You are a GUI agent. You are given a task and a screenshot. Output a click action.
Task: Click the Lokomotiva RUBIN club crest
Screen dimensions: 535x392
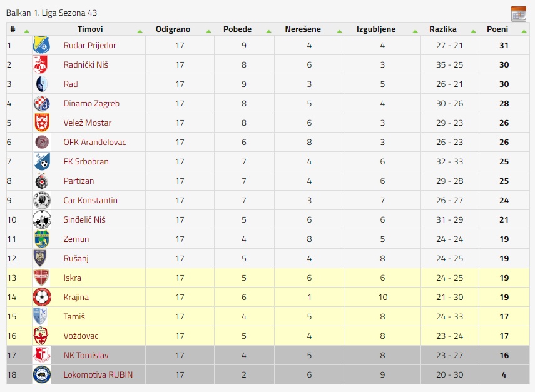(x=42, y=374)
